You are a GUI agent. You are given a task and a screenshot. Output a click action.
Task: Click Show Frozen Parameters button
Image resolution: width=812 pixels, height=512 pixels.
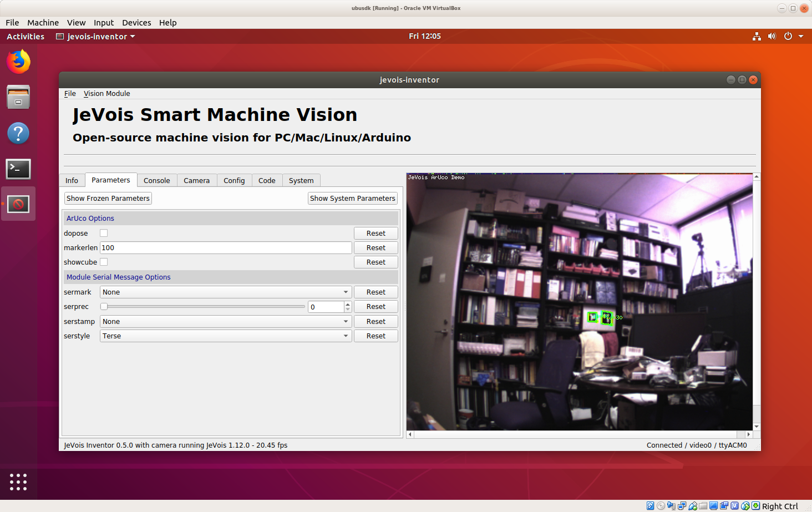[108, 198]
